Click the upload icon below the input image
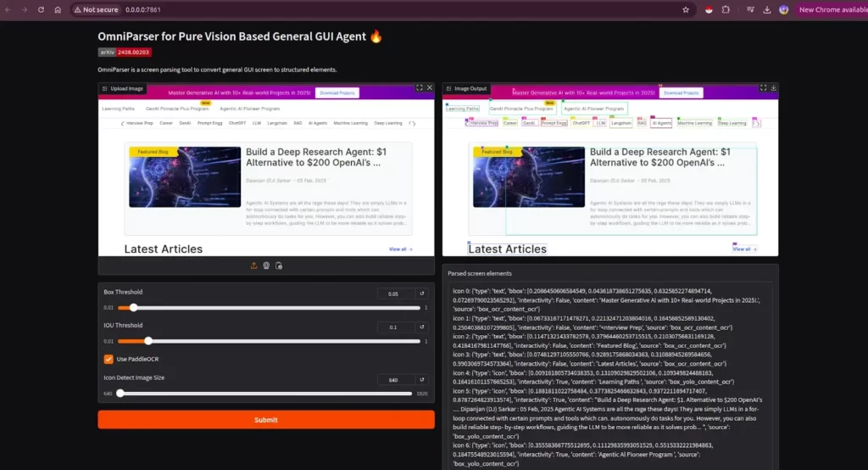Viewport: 868px width, 470px height. pyautogui.click(x=253, y=266)
